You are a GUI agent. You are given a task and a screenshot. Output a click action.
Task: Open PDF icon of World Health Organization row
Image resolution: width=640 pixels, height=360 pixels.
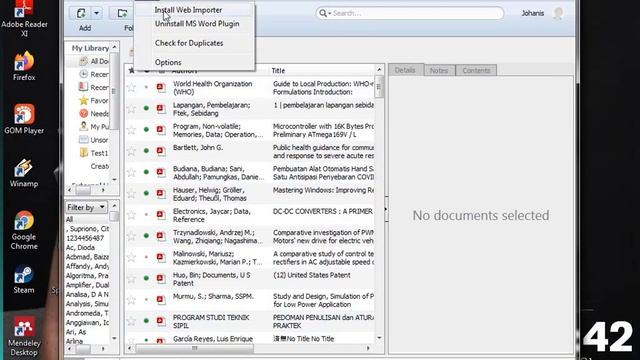[161, 87]
